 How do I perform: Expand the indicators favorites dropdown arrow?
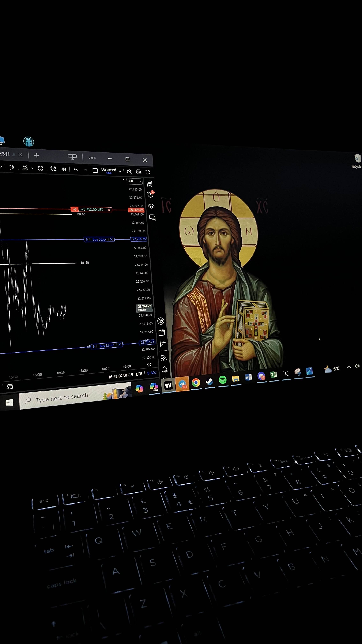pos(32,168)
